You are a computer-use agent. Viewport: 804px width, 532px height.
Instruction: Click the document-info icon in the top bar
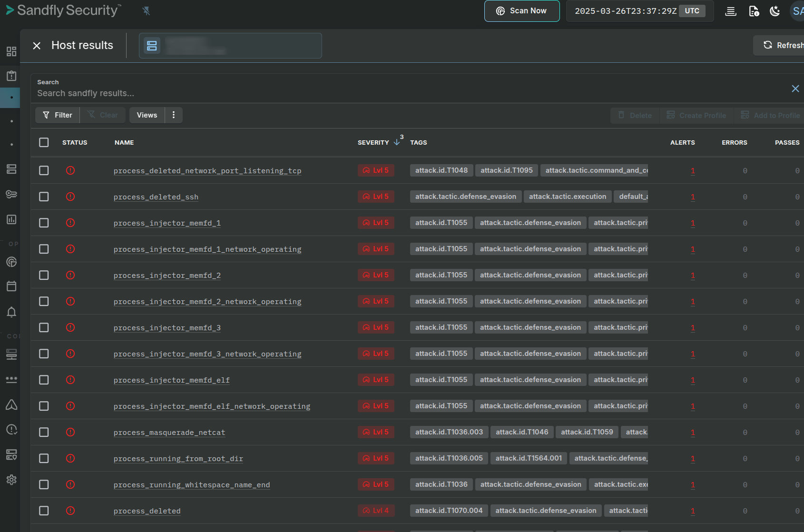click(754, 10)
